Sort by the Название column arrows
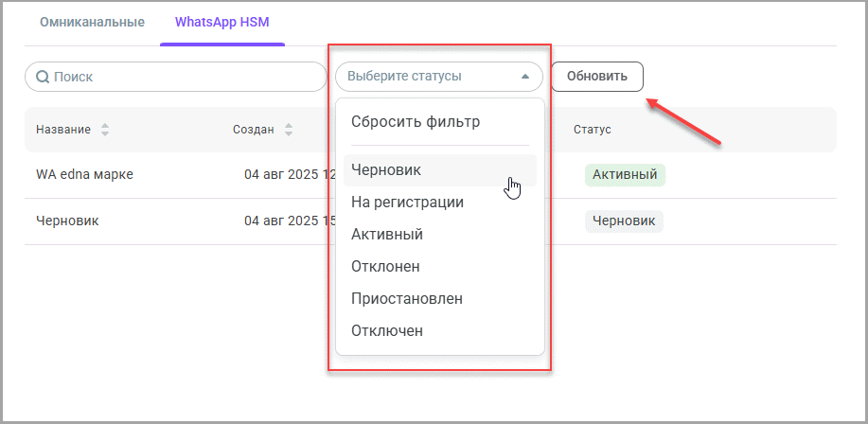Image resolution: width=868 pixels, height=424 pixels. point(105,130)
